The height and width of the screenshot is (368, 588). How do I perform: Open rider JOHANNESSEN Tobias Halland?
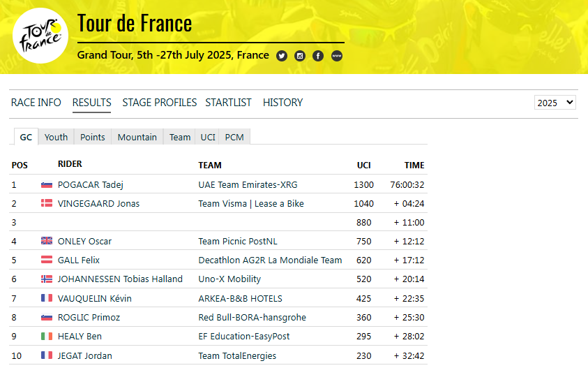click(120, 279)
